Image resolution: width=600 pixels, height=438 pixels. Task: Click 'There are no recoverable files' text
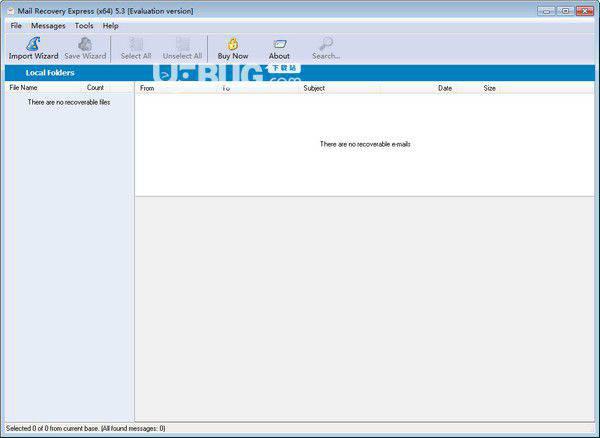coord(69,102)
